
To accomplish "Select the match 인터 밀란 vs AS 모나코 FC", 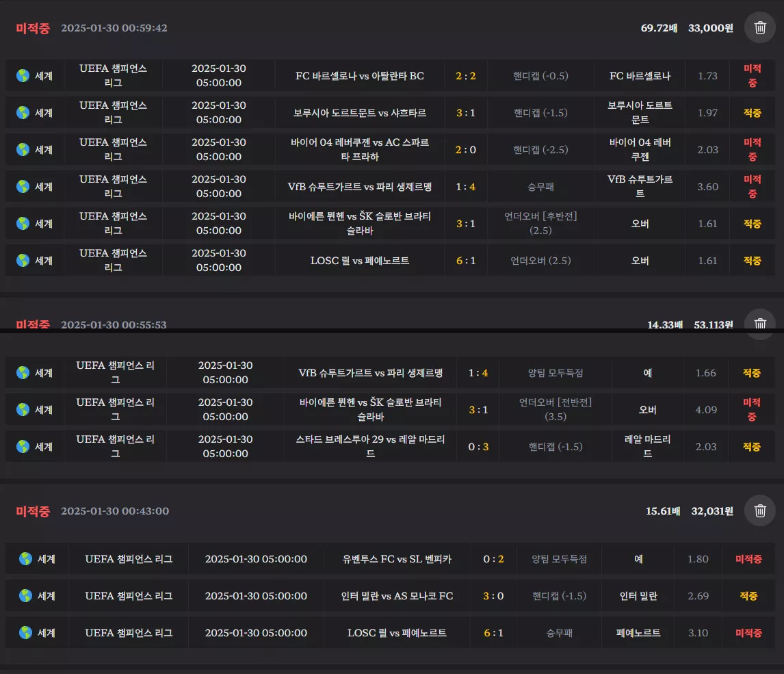I will tap(397, 596).
